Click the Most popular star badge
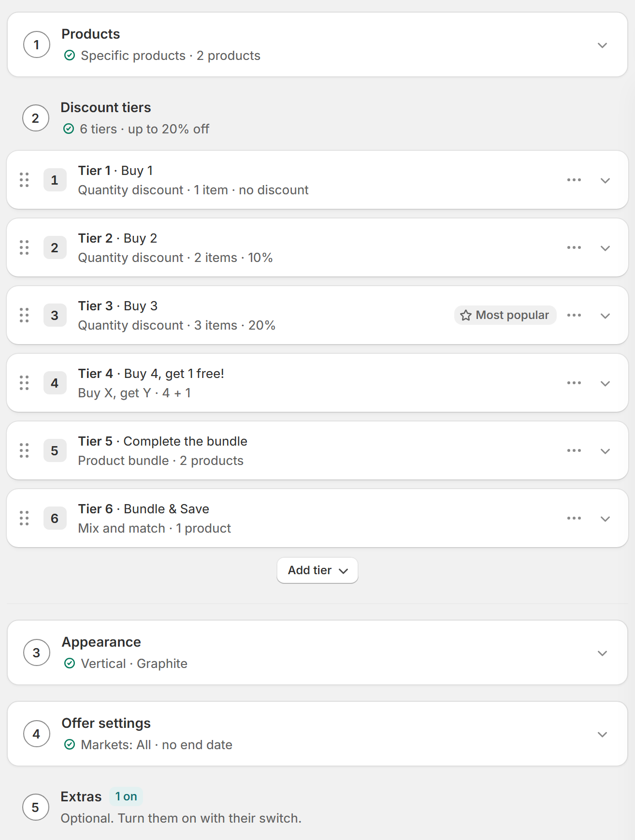Image resolution: width=635 pixels, height=840 pixels. click(505, 315)
